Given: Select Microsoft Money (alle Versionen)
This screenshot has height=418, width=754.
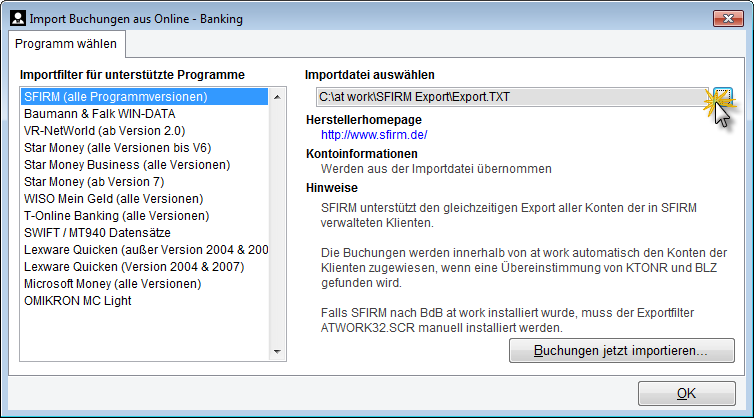Looking at the screenshot, I should 144,284.
